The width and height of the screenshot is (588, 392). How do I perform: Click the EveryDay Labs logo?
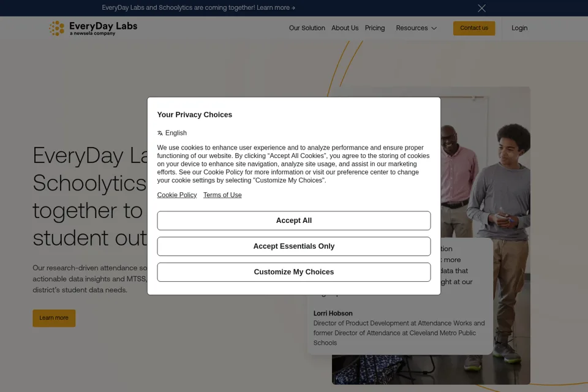tap(93, 28)
